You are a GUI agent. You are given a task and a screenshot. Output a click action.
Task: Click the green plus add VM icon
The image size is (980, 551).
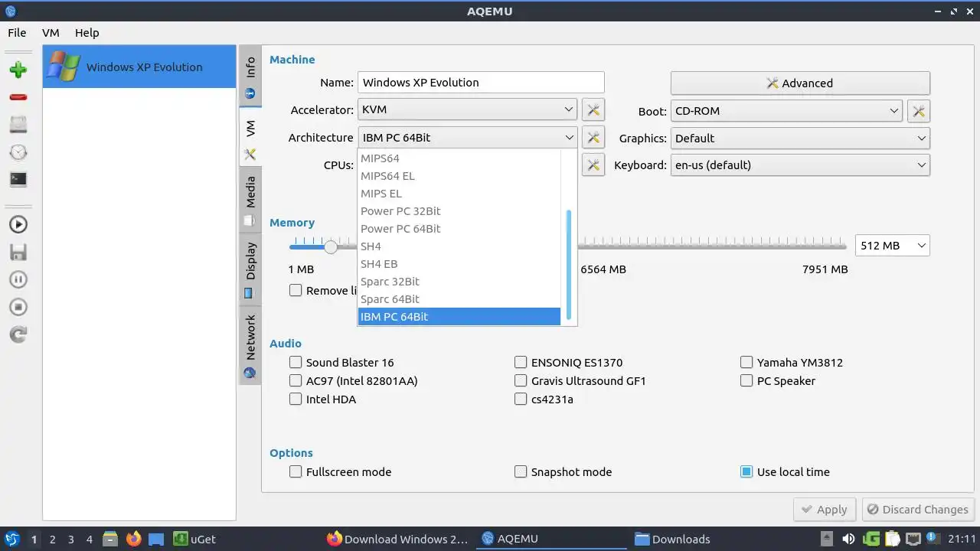coord(18,70)
